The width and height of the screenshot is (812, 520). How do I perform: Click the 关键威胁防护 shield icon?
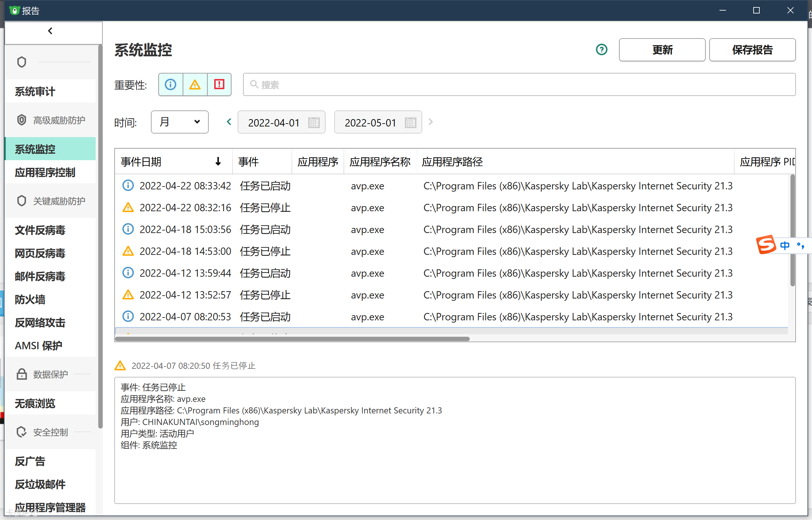point(22,201)
